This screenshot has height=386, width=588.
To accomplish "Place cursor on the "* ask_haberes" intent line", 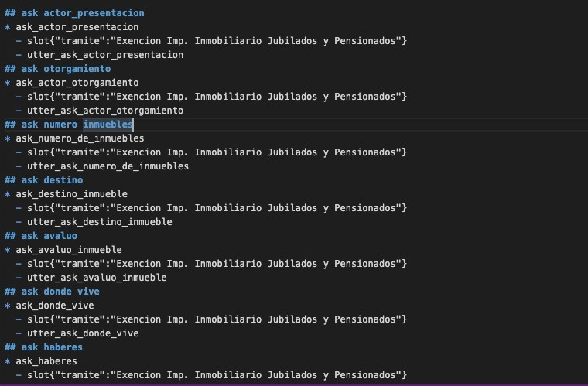I will point(46,361).
